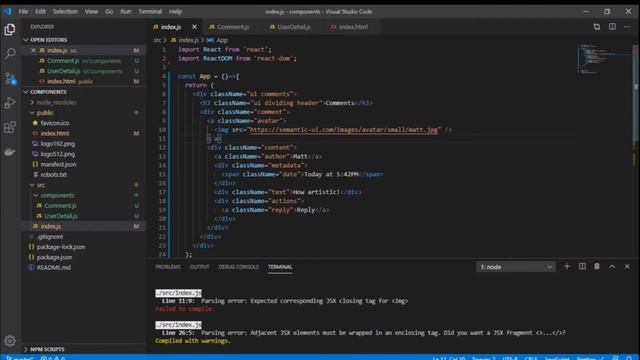
Task: Switch to the Comment.js editor tab
Action: click(232, 27)
